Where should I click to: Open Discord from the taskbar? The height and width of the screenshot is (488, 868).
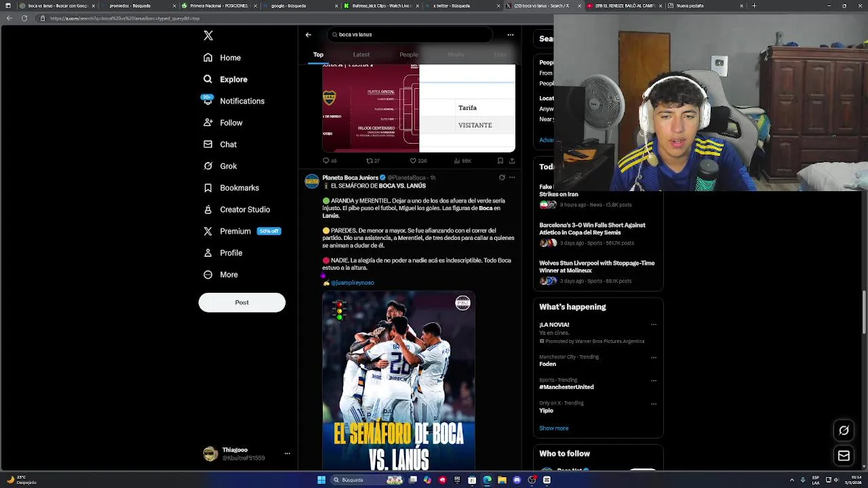[x=517, y=480]
